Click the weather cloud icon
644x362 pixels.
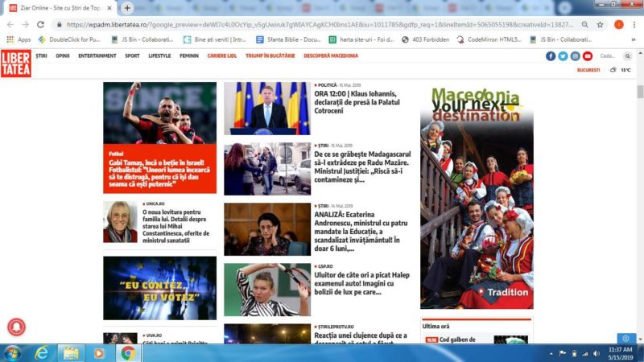pyautogui.click(x=613, y=70)
